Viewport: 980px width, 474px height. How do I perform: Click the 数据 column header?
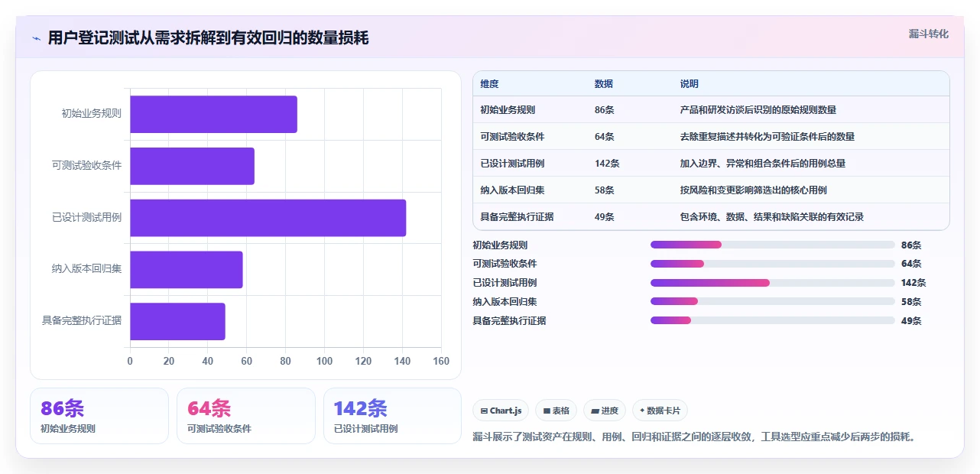[603, 84]
